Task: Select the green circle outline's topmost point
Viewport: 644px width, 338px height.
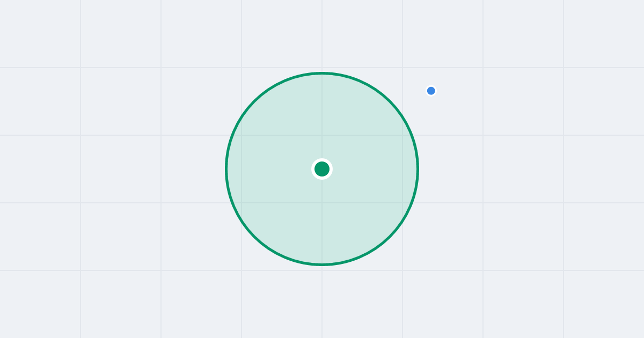Action: (322, 73)
